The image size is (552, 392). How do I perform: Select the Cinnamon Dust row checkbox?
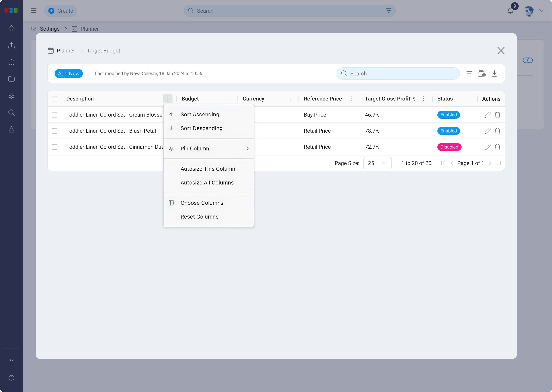point(54,147)
